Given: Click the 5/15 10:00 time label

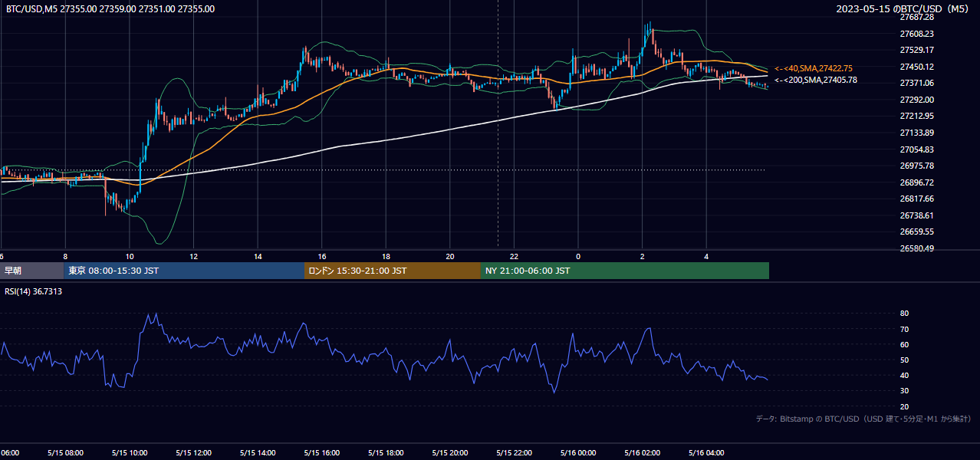Looking at the screenshot, I should click(129, 453).
